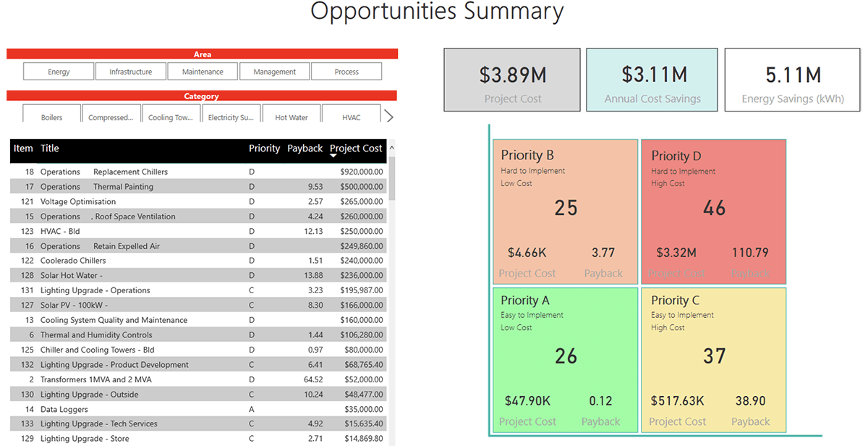This screenshot has width=868, height=446.
Task: Click the Category slicer next arrow
Action: (x=389, y=117)
